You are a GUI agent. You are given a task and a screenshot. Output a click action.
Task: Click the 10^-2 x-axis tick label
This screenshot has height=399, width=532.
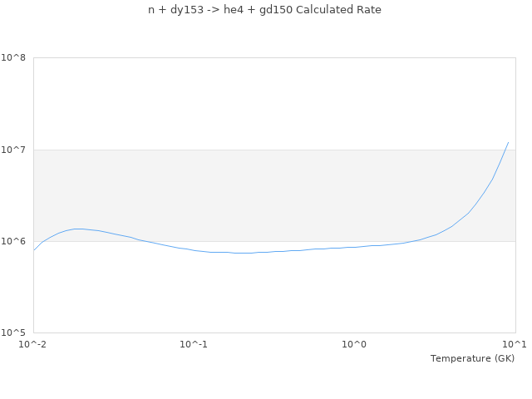[33, 344]
